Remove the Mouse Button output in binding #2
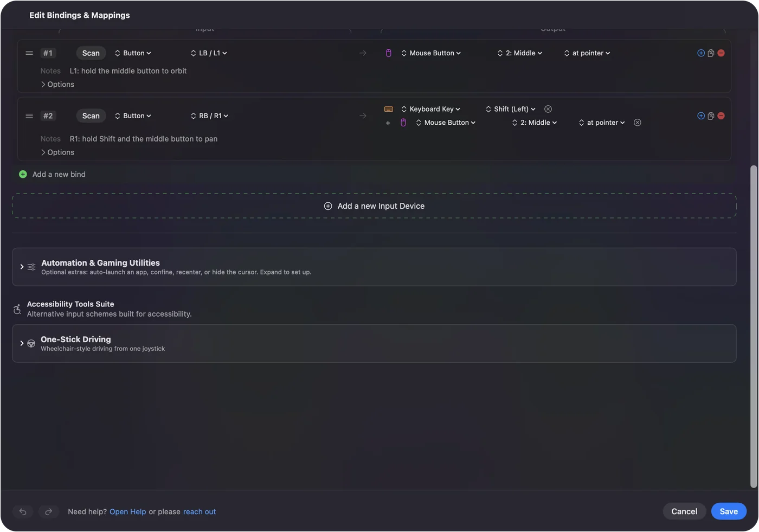This screenshot has width=759, height=532. click(638, 123)
